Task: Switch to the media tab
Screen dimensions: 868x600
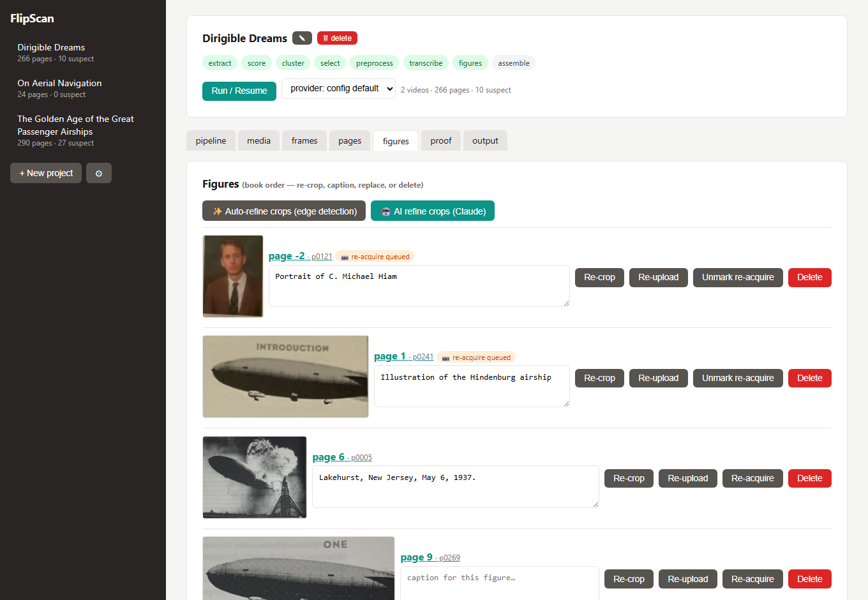Action: click(258, 140)
